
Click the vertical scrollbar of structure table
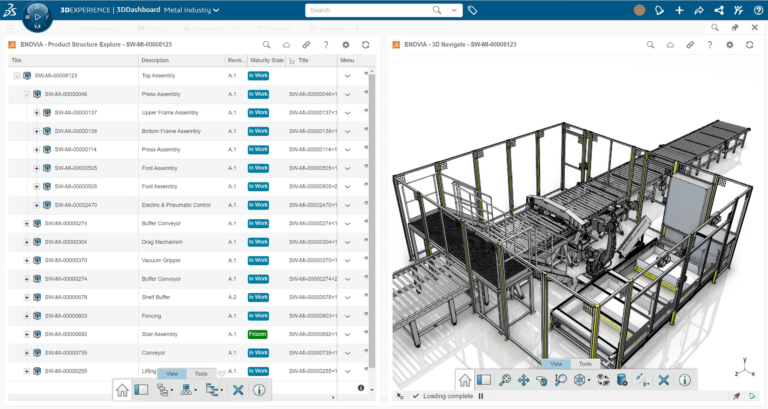pyautogui.click(x=372, y=220)
